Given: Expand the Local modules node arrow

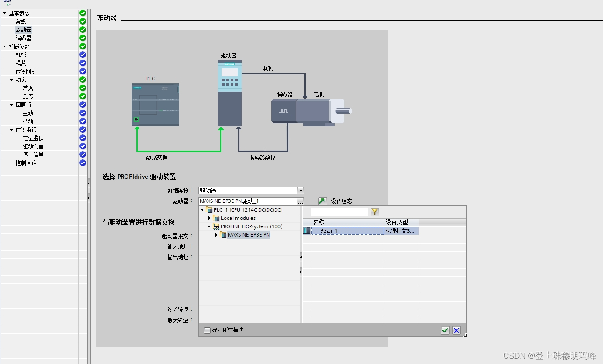Looking at the screenshot, I should [x=209, y=218].
